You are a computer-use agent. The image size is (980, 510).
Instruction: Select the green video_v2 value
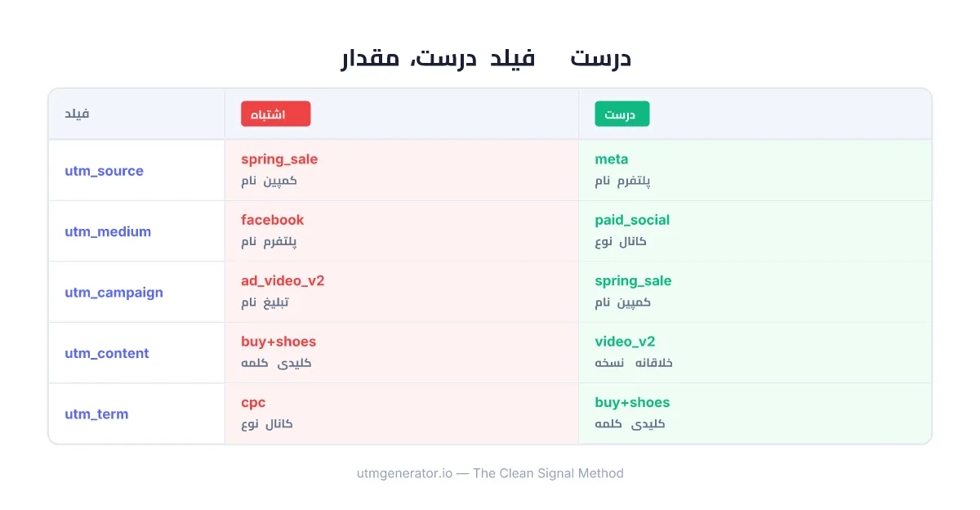625,342
